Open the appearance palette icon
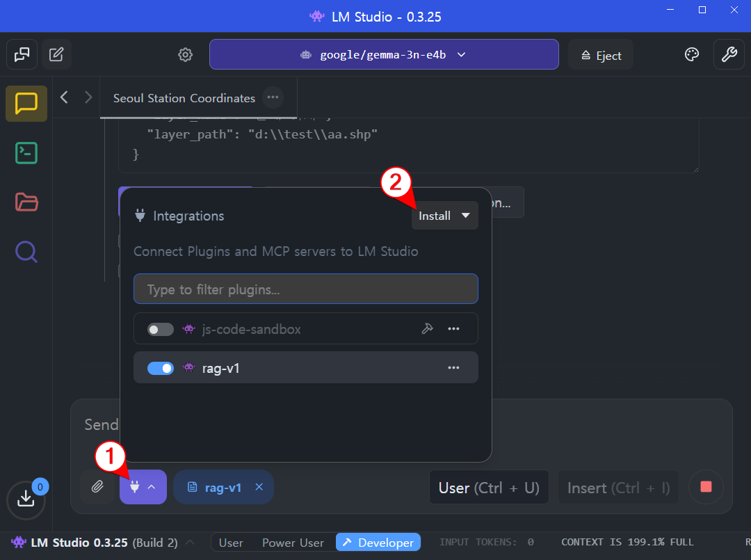Image resolution: width=751 pixels, height=560 pixels. 691,55
